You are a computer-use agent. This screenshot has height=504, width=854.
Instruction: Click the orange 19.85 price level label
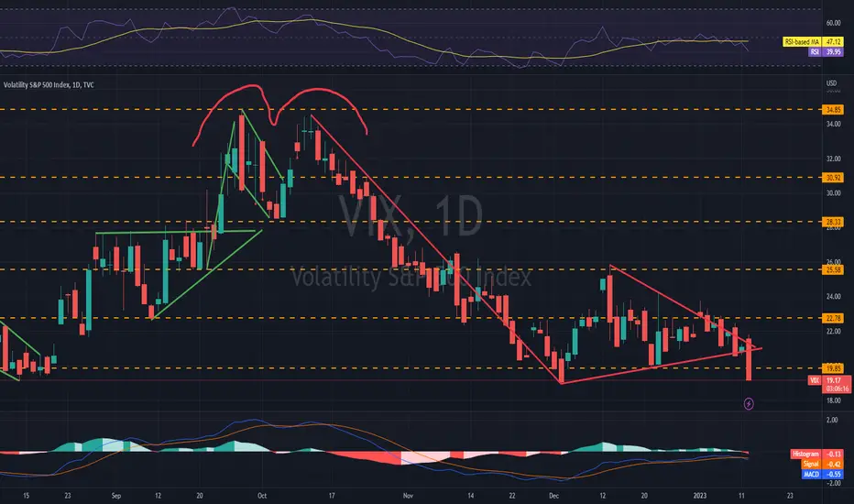coord(833,368)
